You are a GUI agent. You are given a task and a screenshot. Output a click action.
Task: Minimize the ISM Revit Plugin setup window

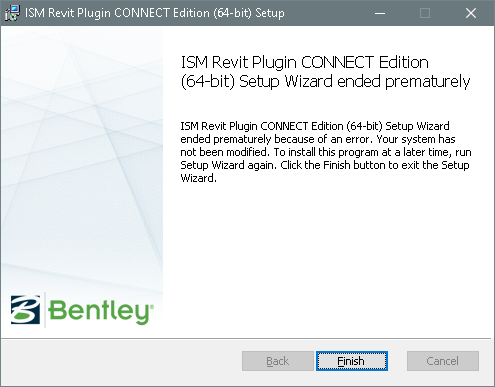click(x=380, y=13)
